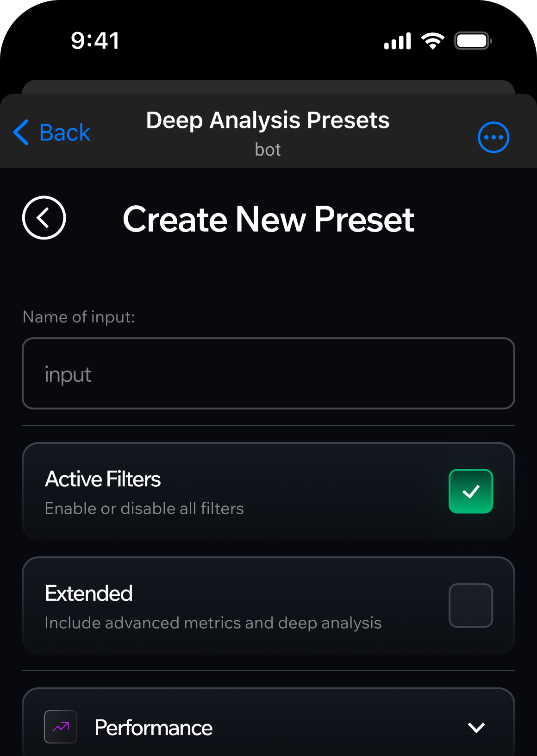Image resolution: width=537 pixels, height=756 pixels.
Task: Tap the Extended option title
Action: pos(89,593)
